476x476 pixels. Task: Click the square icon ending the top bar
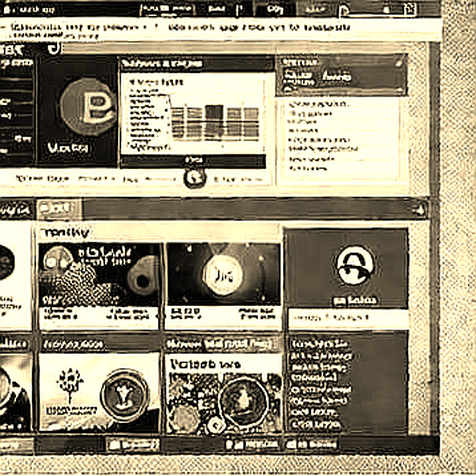[x=410, y=9]
